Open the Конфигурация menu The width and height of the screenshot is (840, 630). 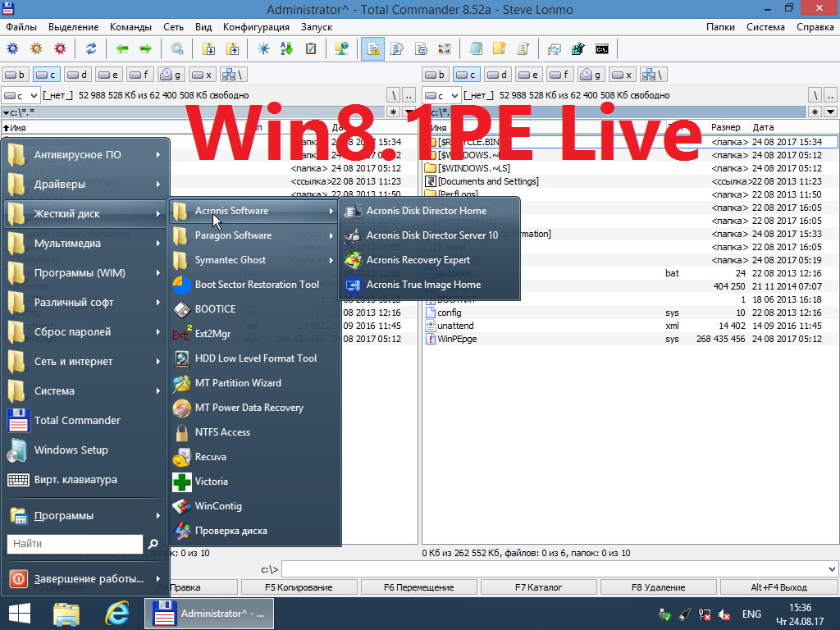tap(256, 27)
